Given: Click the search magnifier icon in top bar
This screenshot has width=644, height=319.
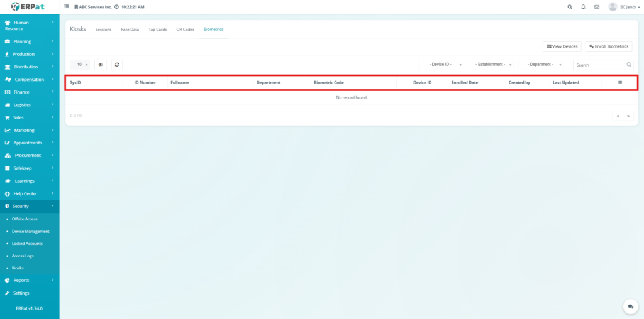Looking at the screenshot, I should pyautogui.click(x=570, y=7).
